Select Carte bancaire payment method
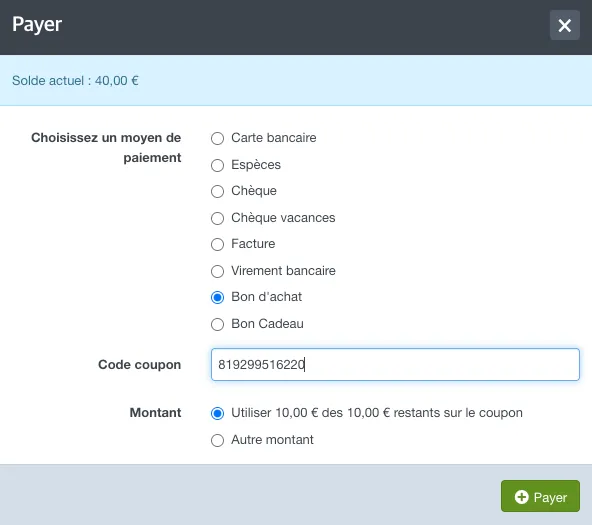The height and width of the screenshot is (525, 592). (x=217, y=138)
